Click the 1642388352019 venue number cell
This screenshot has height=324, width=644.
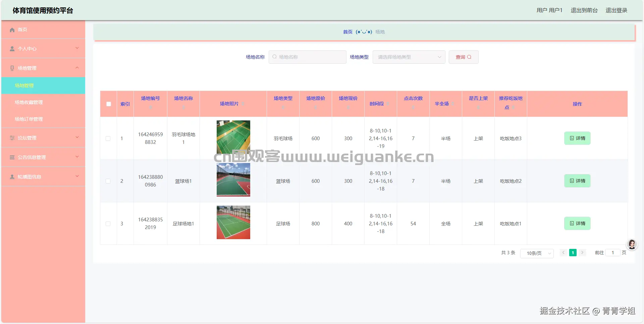coord(150,223)
